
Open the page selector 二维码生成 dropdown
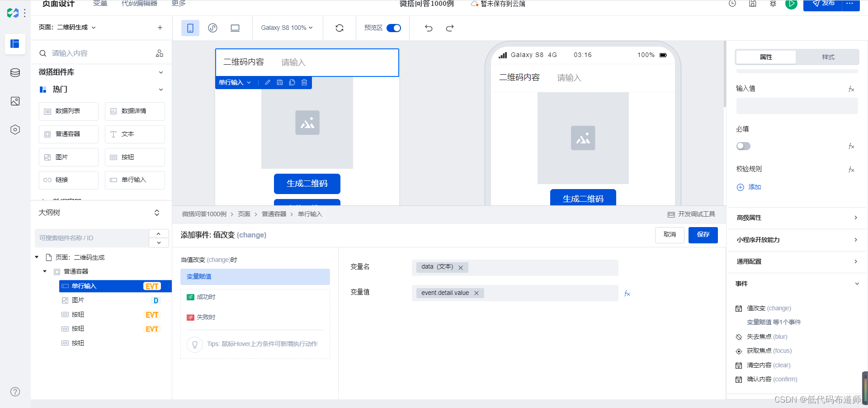pos(67,28)
